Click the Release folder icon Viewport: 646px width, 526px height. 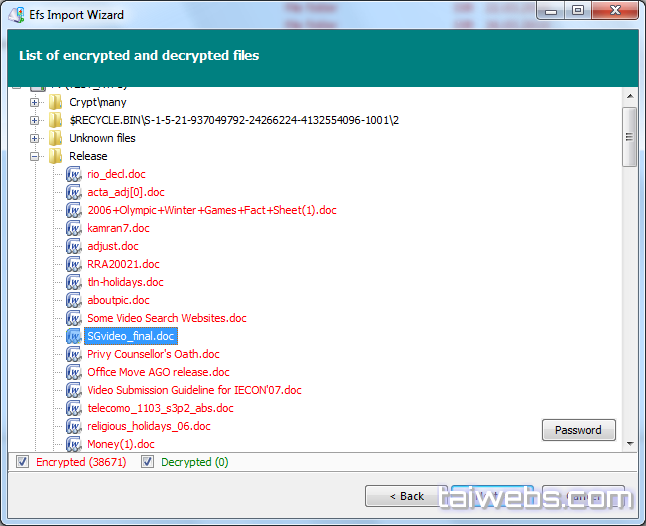point(56,156)
